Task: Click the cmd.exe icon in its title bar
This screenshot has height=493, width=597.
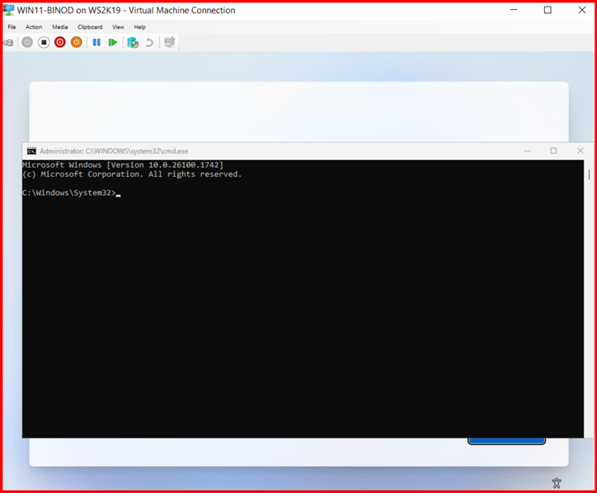Action: click(31, 151)
